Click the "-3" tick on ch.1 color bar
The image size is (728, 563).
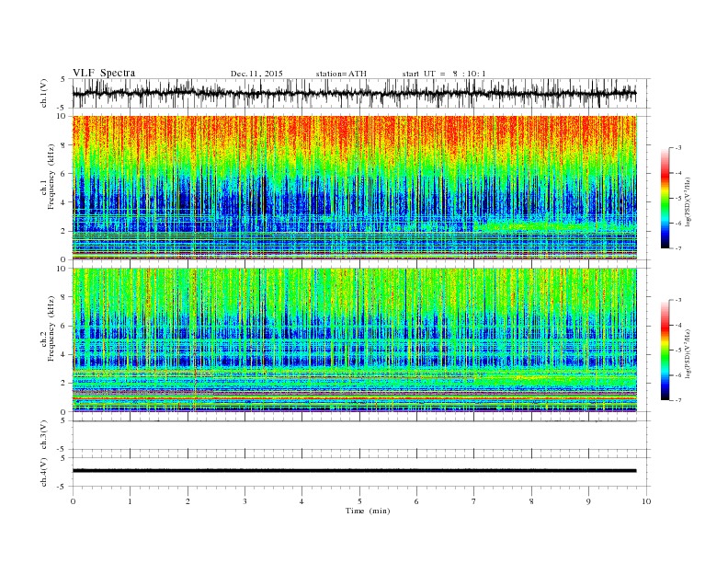(677, 148)
